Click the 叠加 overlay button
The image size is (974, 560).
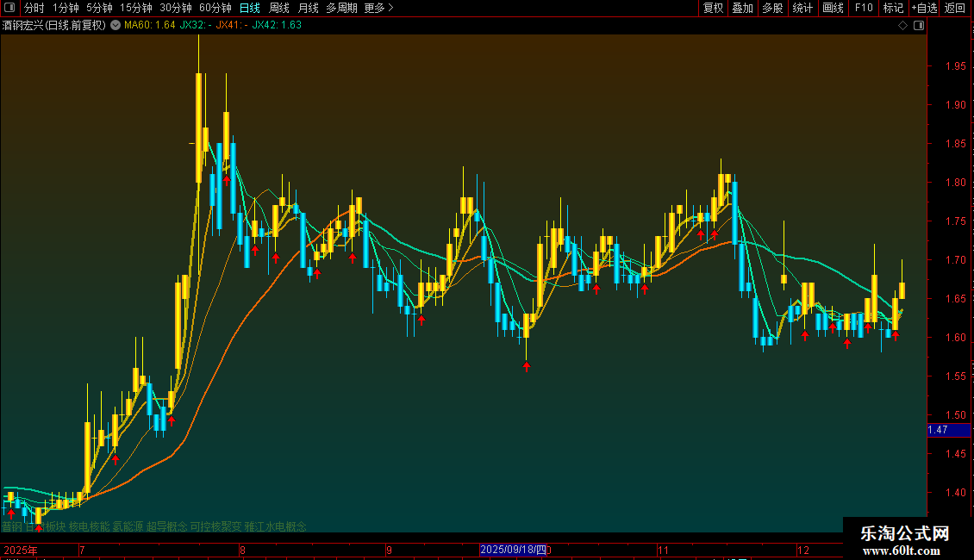point(742,8)
